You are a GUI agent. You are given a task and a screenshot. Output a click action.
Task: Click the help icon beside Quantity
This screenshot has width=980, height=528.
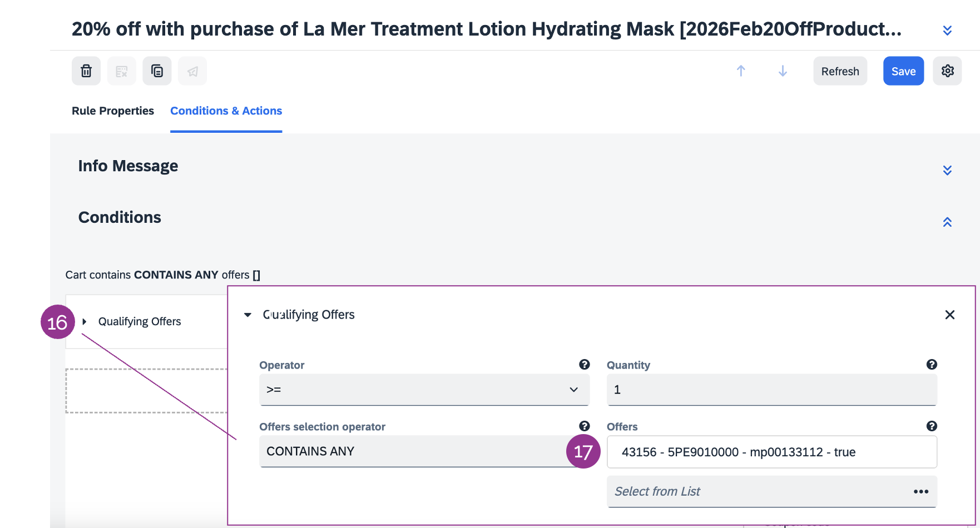932,365
